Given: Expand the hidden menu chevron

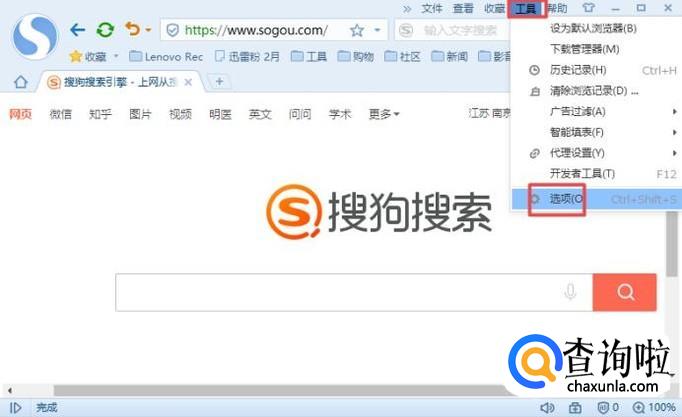Looking at the screenshot, I should (x=407, y=8).
